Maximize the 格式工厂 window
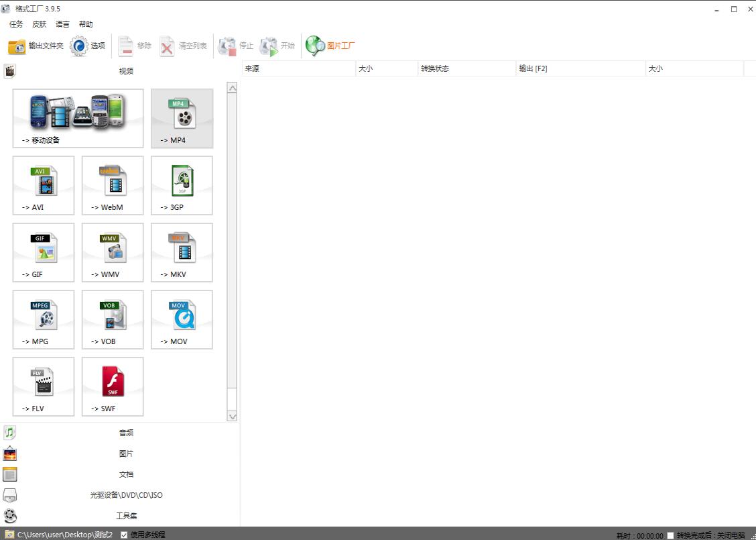 [x=734, y=9]
